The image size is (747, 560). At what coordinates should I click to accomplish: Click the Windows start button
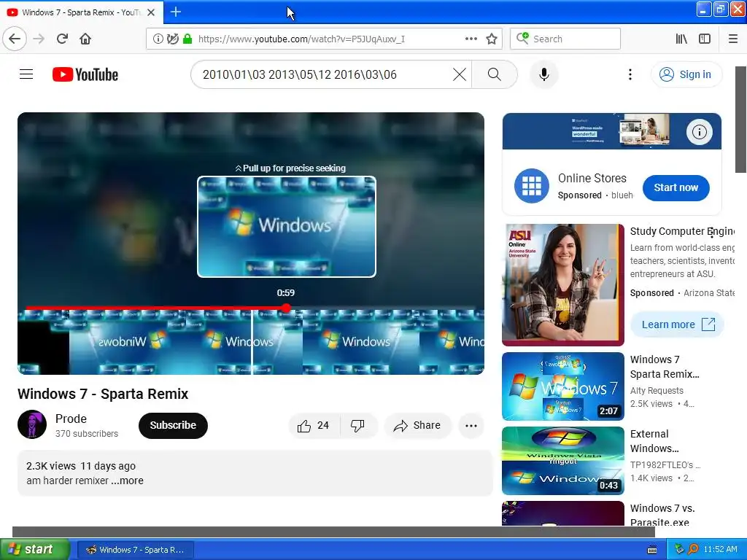tap(34, 549)
